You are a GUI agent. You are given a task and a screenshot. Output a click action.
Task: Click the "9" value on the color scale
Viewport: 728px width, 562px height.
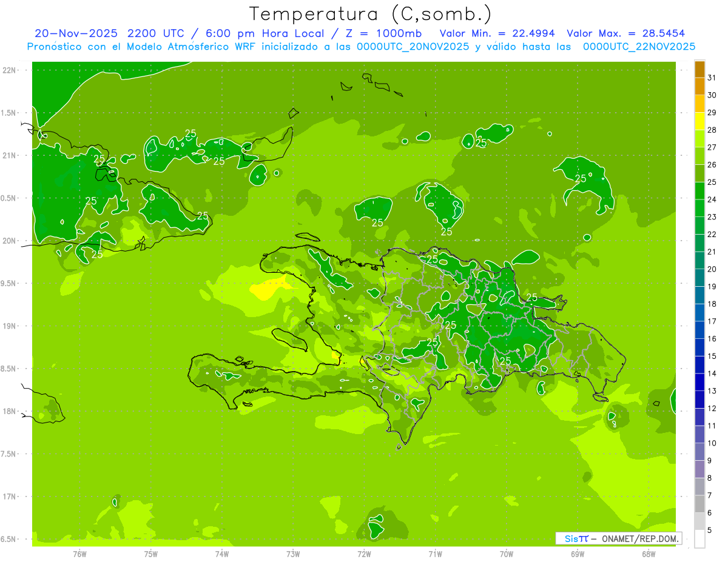point(709,461)
